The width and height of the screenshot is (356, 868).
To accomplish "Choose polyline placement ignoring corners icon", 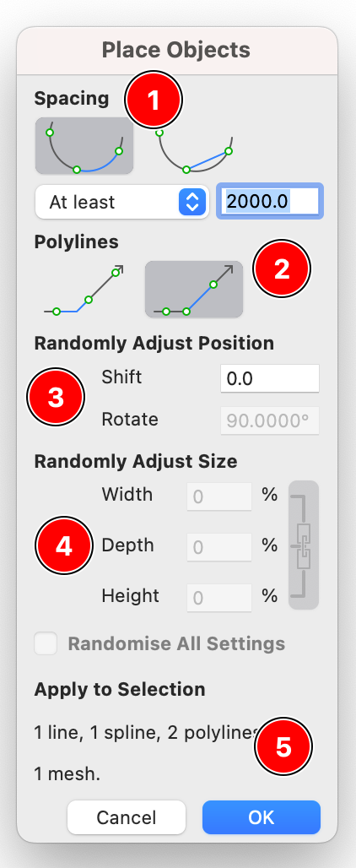I will pyautogui.click(x=84, y=290).
